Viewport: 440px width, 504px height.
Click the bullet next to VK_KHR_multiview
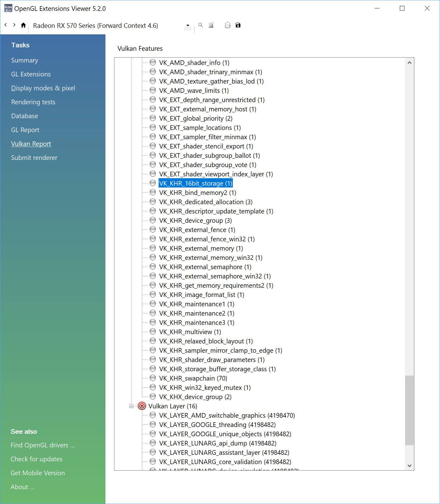point(152,332)
